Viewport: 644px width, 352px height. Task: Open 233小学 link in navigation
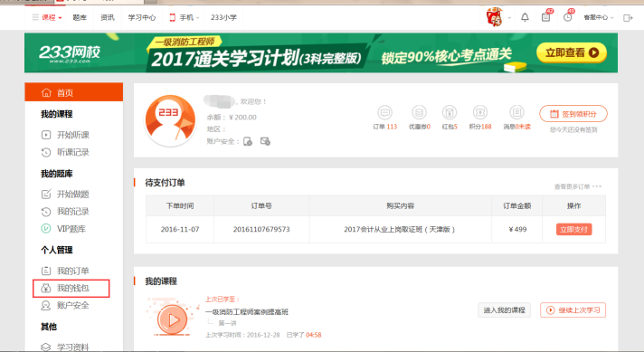(x=223, y=18)
